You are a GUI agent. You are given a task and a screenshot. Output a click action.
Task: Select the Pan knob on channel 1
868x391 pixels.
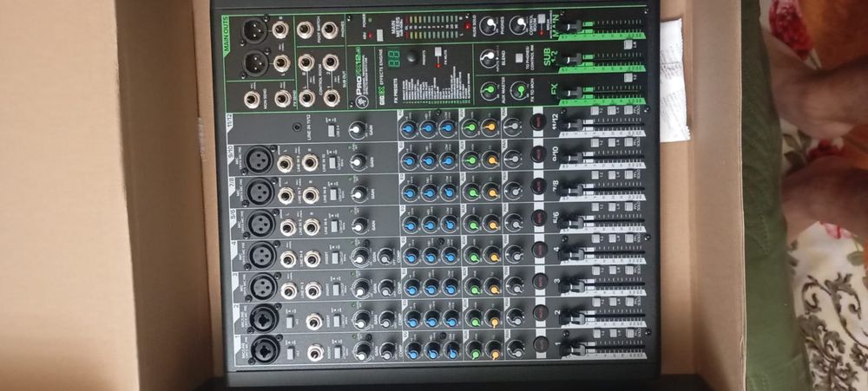(516, 349)
